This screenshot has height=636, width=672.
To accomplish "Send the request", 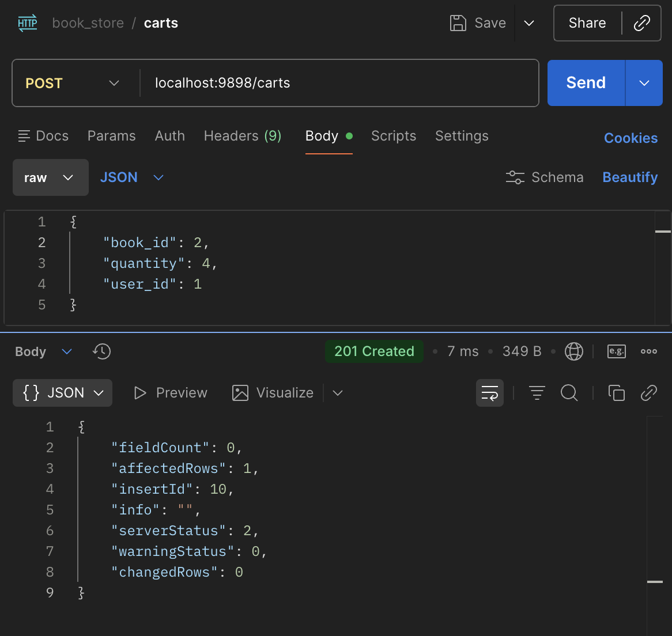I will [x=586, y=82].
